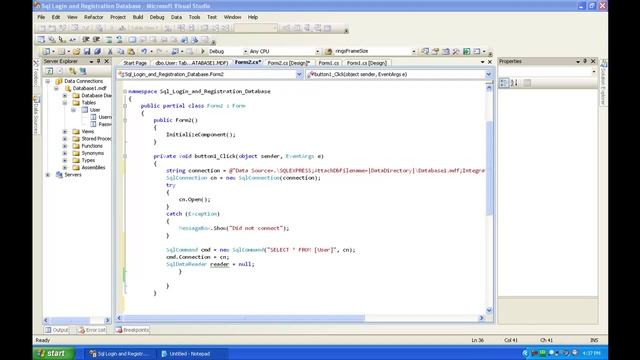Click the Display Object Member List icon
Image resolution: width=640 pixels, height=360 pixels.
[41, 40]
